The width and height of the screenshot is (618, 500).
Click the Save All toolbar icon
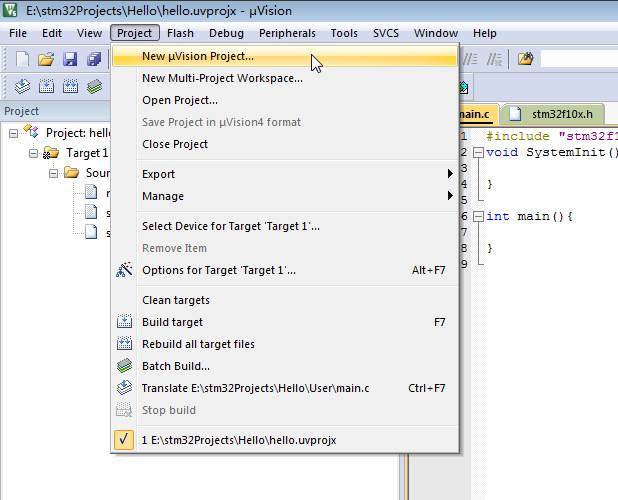[94, 59]
